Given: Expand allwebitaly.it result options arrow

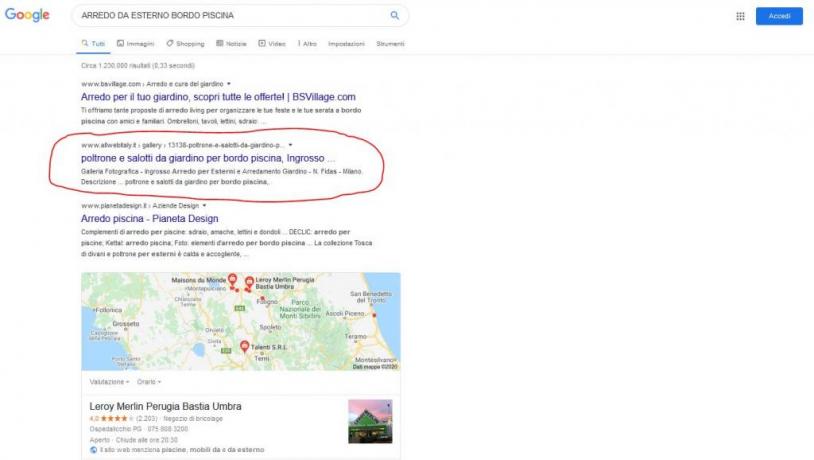Looking at the screenshot, I should tap(290, 145).
